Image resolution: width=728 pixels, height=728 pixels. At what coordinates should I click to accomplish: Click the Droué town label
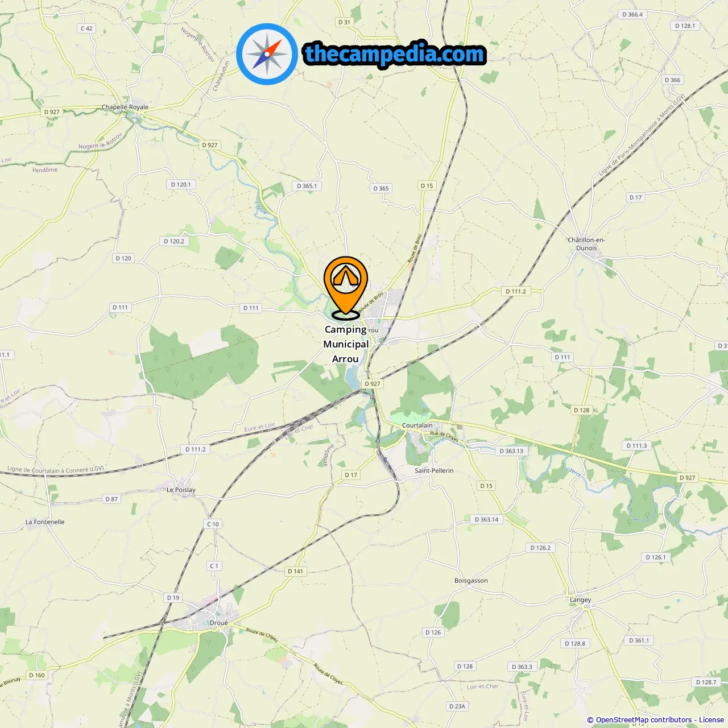(218, 623)
